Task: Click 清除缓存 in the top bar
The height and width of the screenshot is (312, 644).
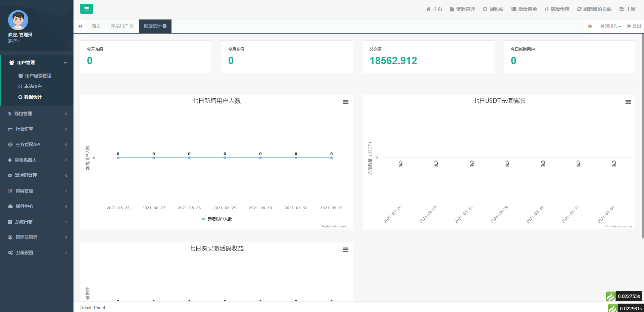Action: [557, 9]
